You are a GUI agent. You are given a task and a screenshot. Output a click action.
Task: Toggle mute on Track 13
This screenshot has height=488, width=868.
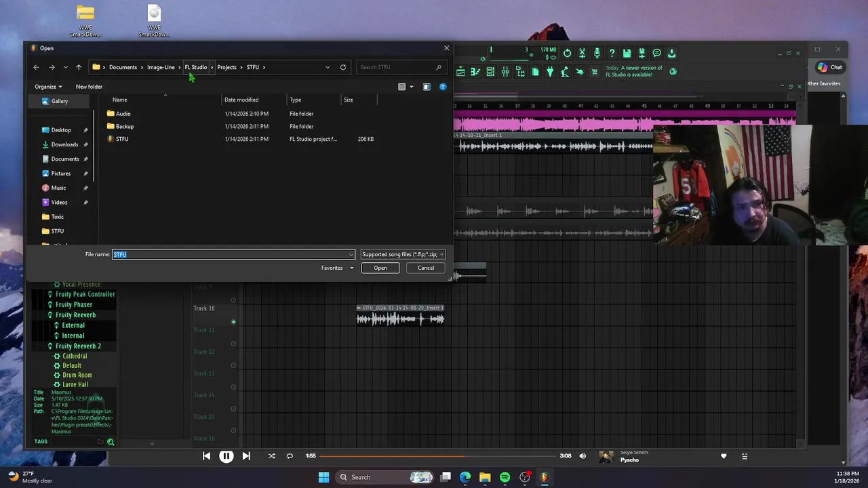click(x=233, y=387)
